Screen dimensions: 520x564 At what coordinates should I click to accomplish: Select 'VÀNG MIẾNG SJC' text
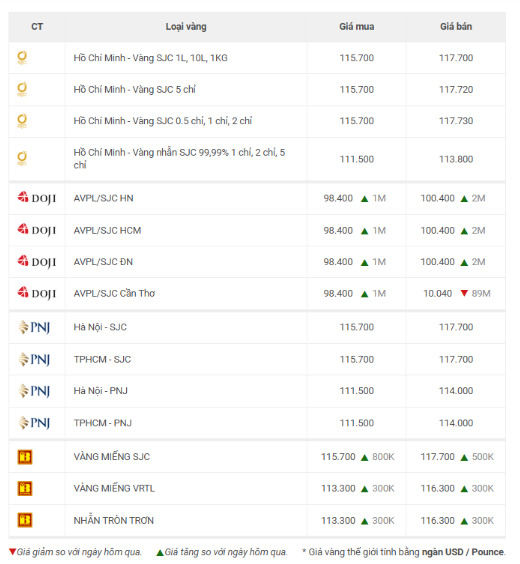click(x=112, y=456)
